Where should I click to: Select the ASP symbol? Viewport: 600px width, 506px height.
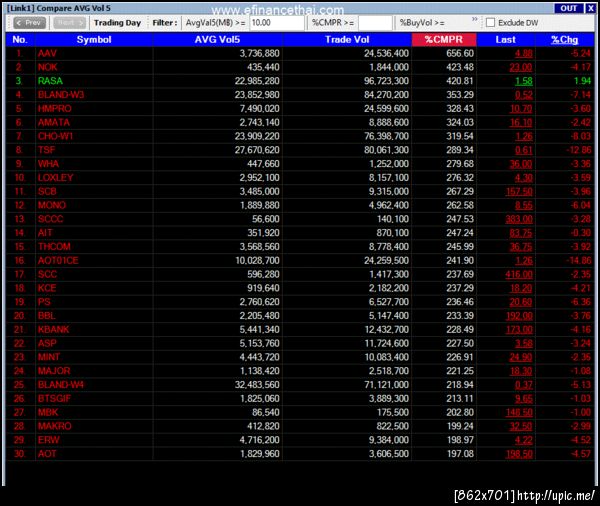[47, 343]
